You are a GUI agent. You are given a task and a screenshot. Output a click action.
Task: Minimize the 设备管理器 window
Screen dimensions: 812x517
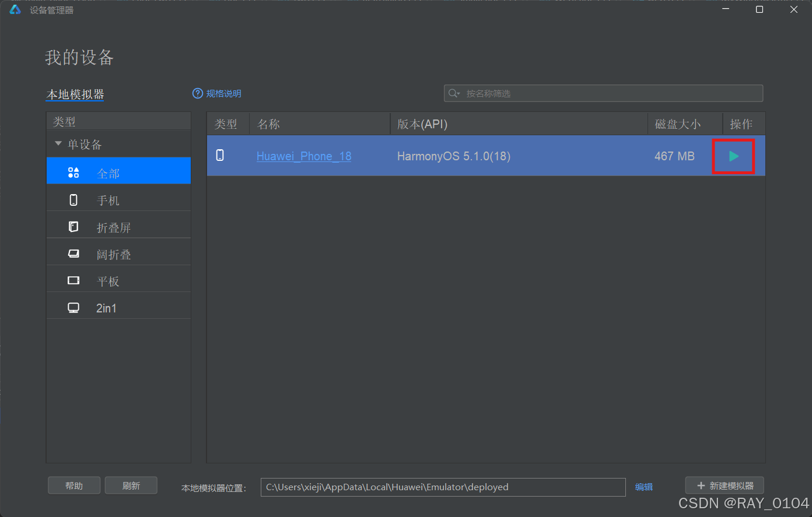click(x=726, y=9)
